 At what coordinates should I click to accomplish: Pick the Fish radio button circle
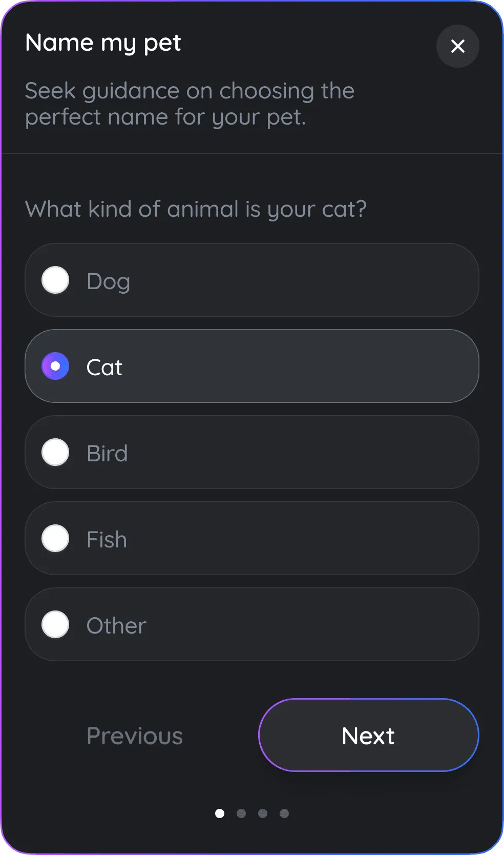[55, 538]
